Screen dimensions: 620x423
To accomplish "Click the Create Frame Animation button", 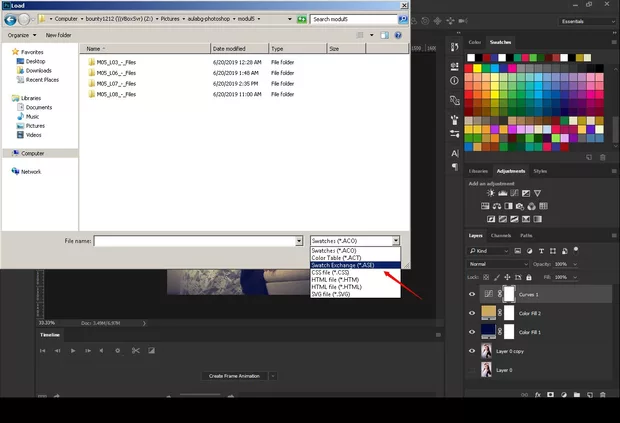I will (234, 376).
